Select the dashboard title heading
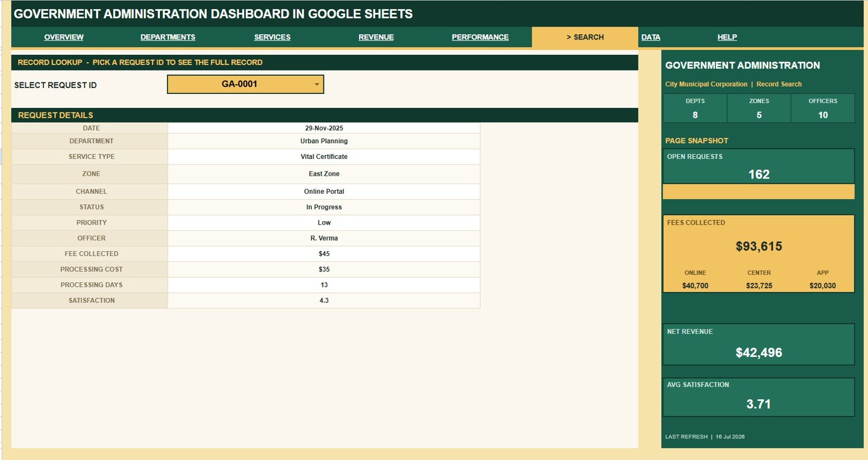This screenshot has height=460, width=868. pos(213,14)
